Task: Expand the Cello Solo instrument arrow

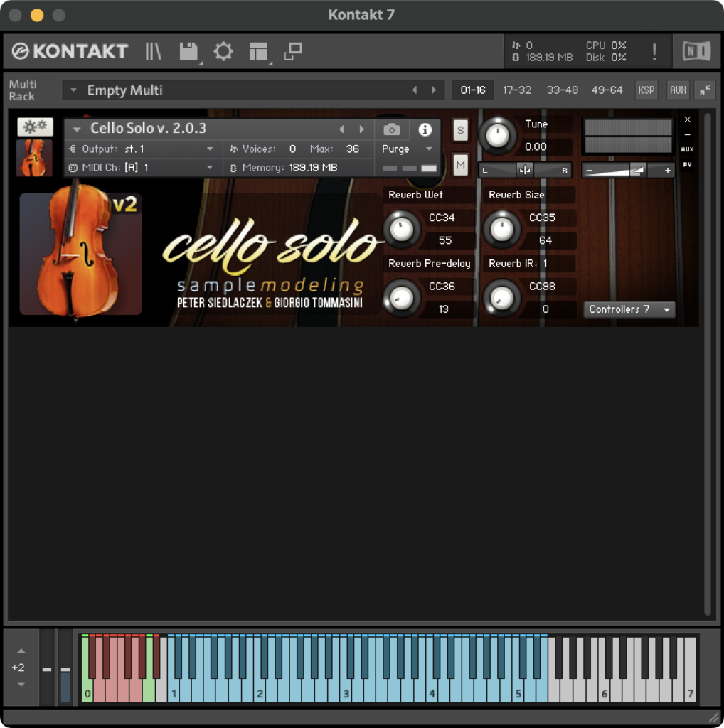Action: (77, 129)
